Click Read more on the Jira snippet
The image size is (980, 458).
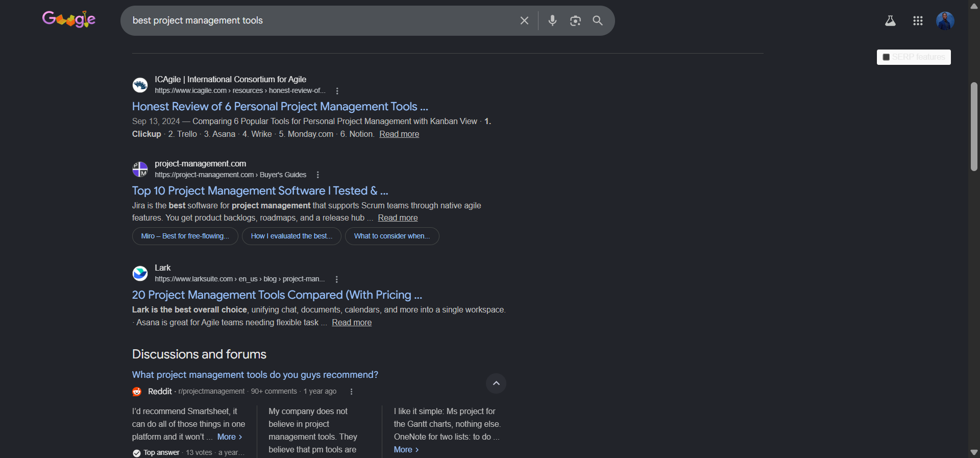398,218
